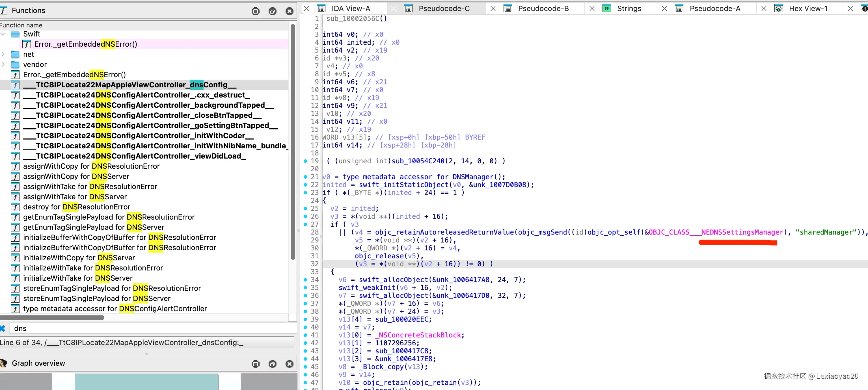Collapse the Swift folder
The image size is (868, 390).
pos(3,34)
